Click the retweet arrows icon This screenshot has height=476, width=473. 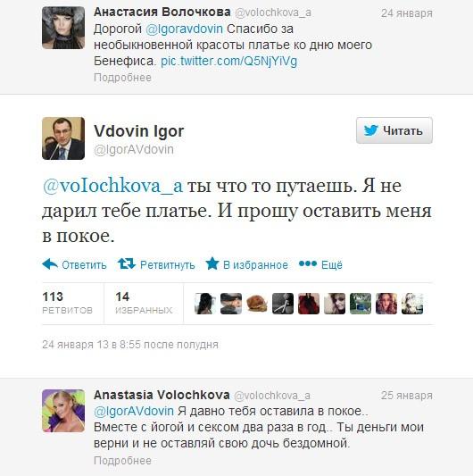coord(127,263)
